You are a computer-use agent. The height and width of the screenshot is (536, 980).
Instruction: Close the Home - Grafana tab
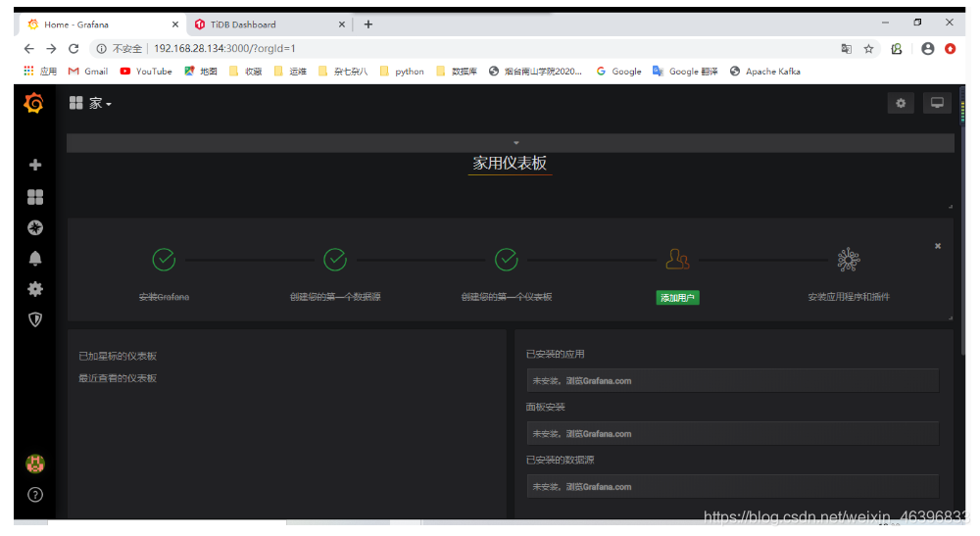[175, 24]
